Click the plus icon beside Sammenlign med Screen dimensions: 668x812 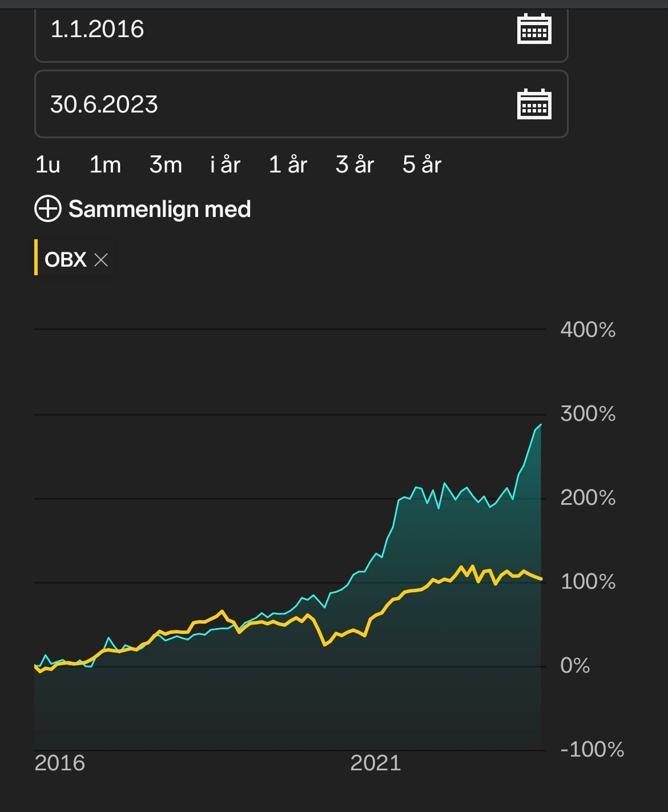[48, 209]
